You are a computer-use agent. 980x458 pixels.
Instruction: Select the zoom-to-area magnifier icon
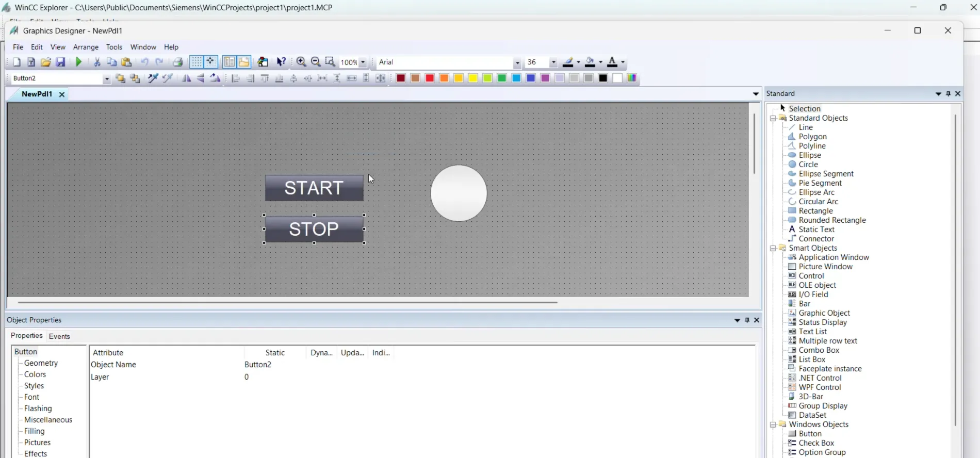click(x=330, y=62)
